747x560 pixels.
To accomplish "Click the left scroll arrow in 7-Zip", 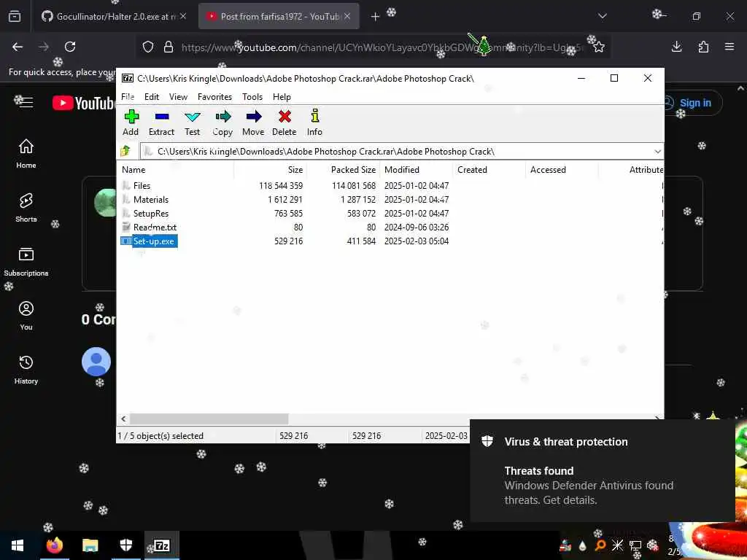I will [124, 419].
